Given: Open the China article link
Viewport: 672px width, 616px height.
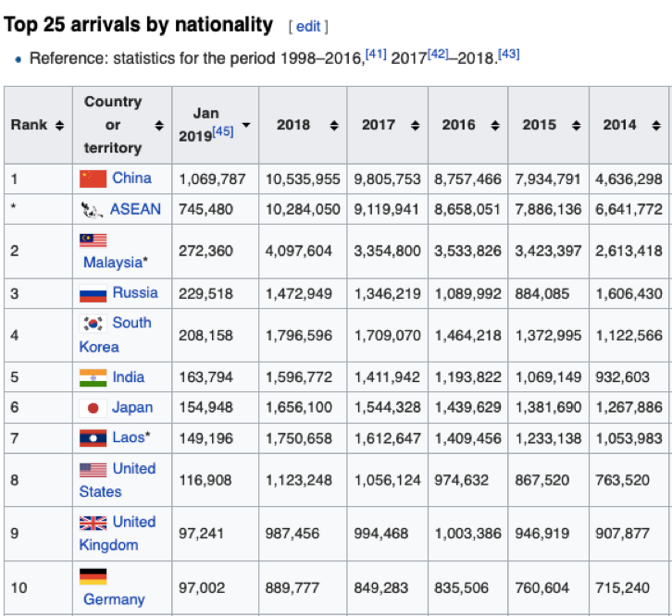Looking at the screenshot, I should pyautogui.click(x=131, y=178).
